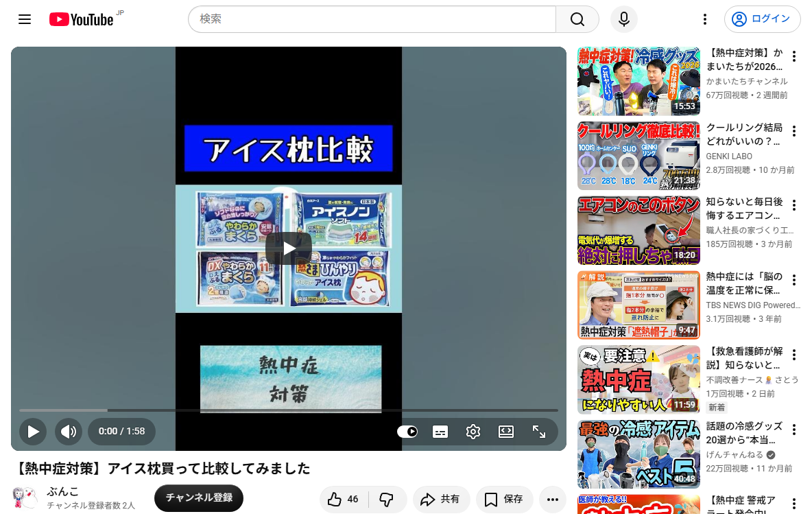The width and height of the screenshot is (812, 514).
Task: Dislike the video with thumbs down
Action: click(x=387, y=500)
